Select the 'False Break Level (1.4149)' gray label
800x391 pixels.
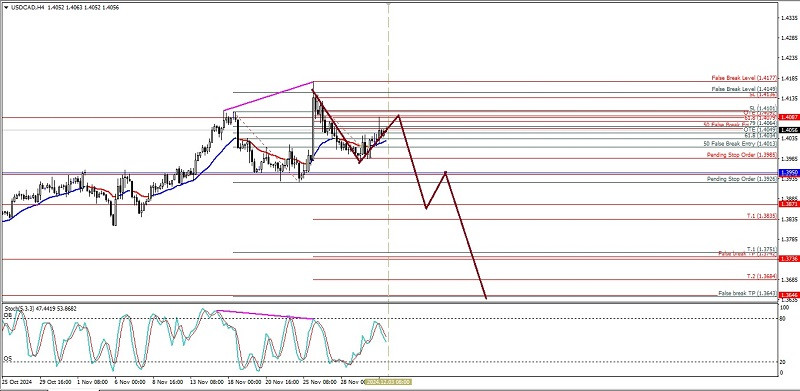(x=744, y=89)
